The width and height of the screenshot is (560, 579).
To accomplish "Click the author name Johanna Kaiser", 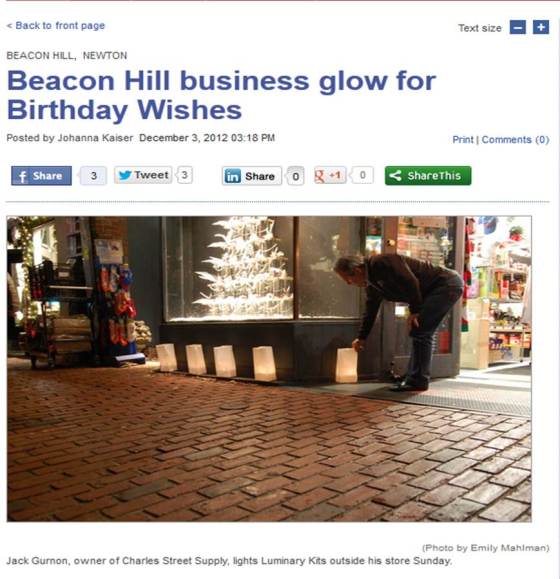I will tap(95, 138).
